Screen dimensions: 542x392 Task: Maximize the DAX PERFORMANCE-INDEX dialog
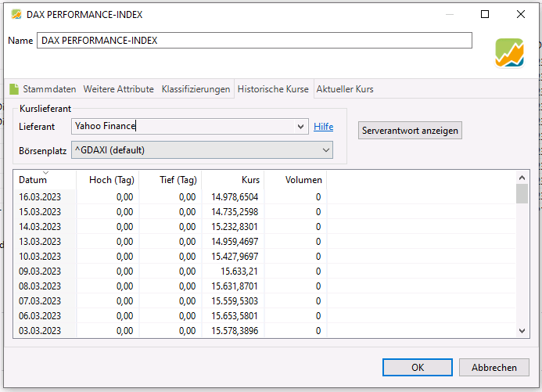(485, 14)
